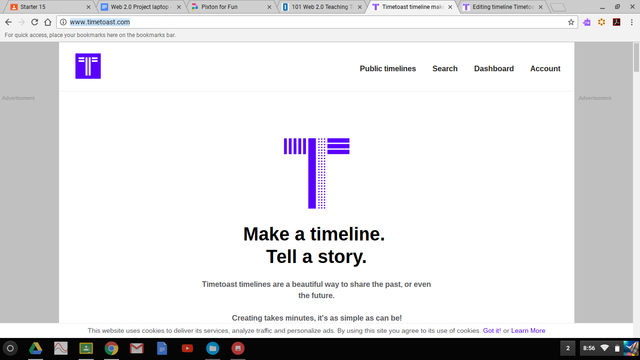Open Public timelines page
Viewport: 640px width, 360px height.
pos(387,69)
